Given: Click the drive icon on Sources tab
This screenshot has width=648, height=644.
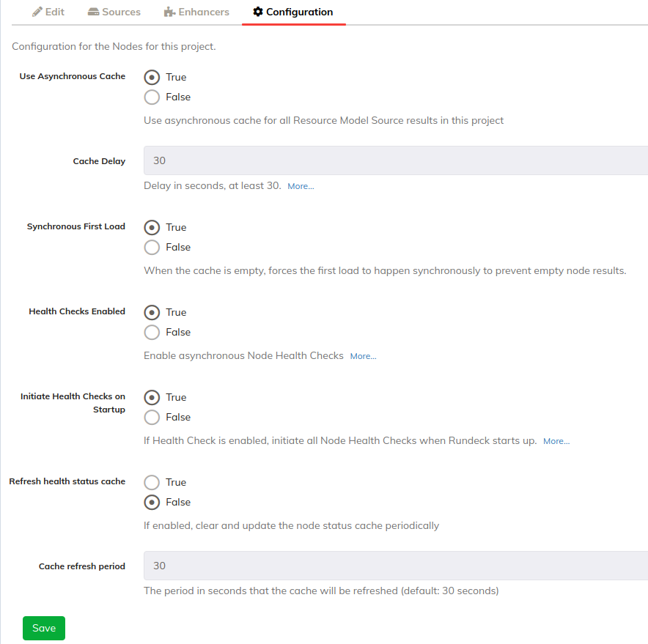Looking at the screenshot, I should pyautogui.click(x=93, y=12).
